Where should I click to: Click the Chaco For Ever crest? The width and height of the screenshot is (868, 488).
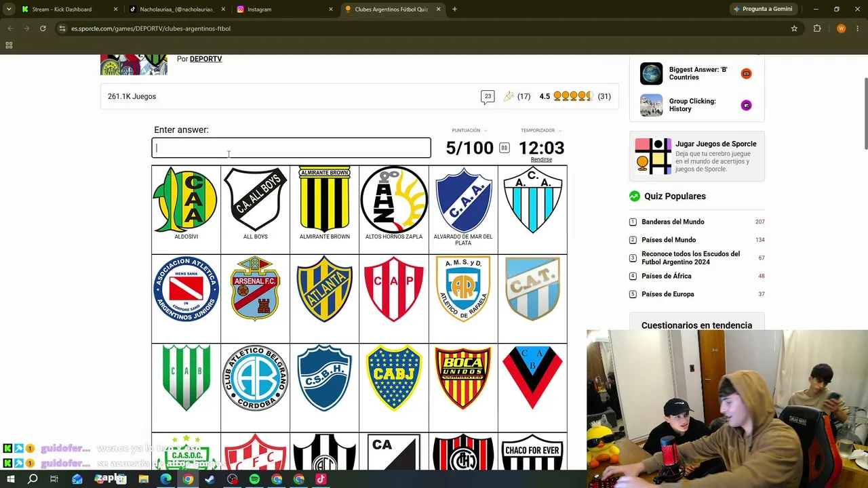click(x=533, y=453)
